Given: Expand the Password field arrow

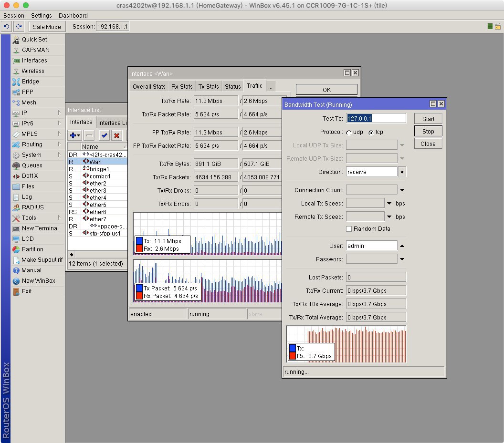Looking at the screenshot, I should (x=402, y=259).
